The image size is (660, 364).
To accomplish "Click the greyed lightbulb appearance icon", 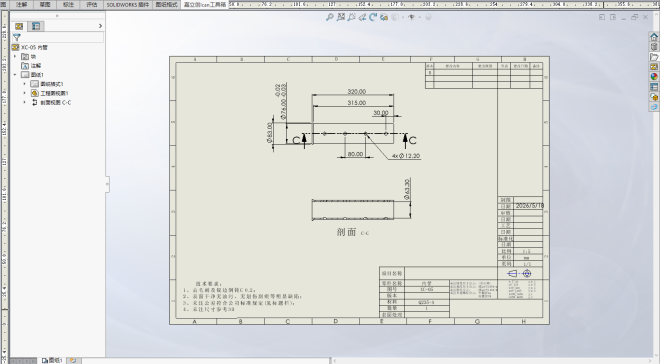I will [428, 17].
